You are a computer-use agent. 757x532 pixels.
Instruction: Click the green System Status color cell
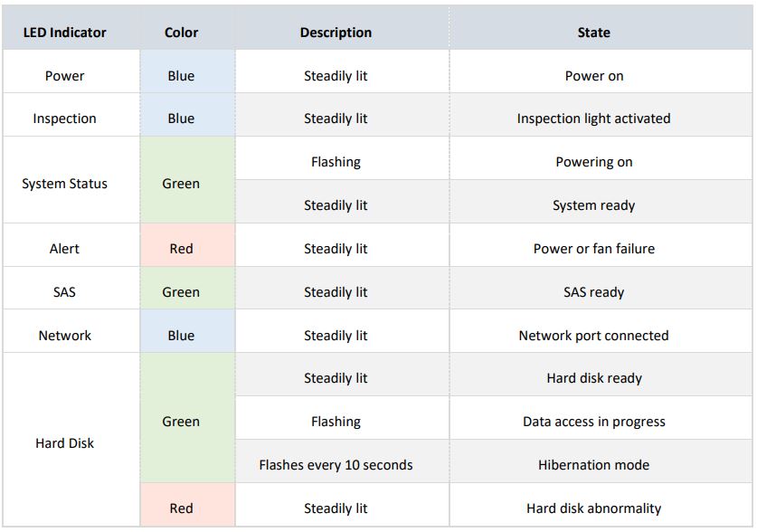click(181, 184)
